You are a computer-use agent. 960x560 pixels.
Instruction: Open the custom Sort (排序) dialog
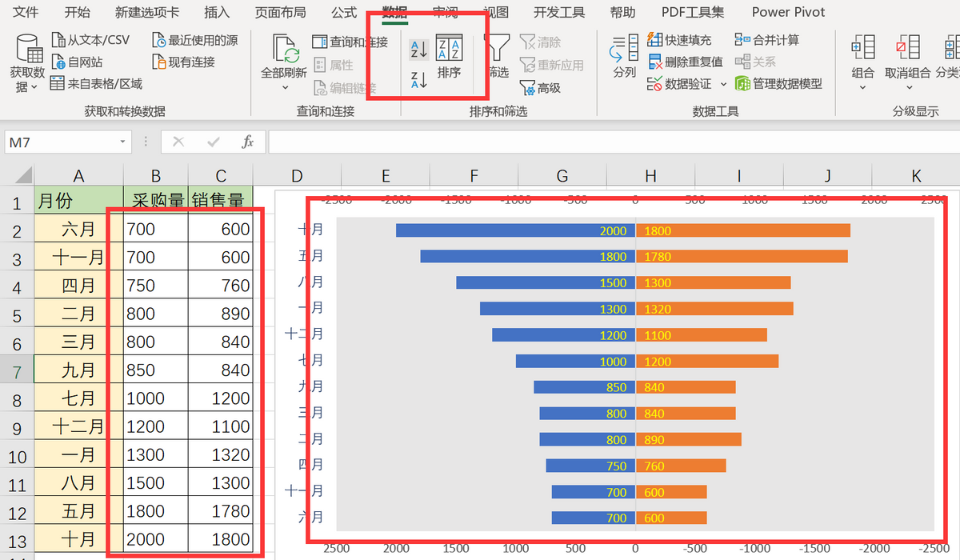point(449,58)
